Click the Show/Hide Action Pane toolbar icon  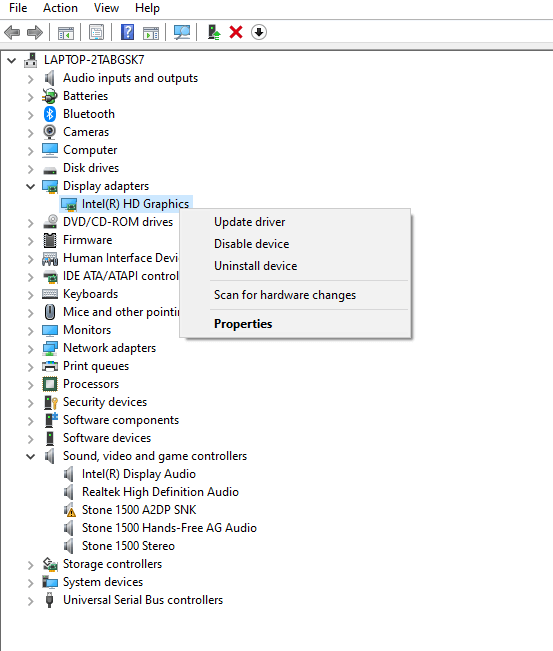coord(151,32)
